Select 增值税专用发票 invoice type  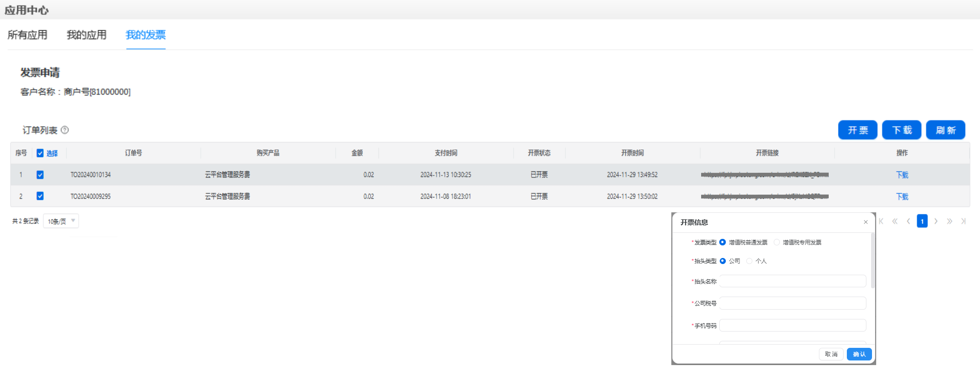pos(777,242)
